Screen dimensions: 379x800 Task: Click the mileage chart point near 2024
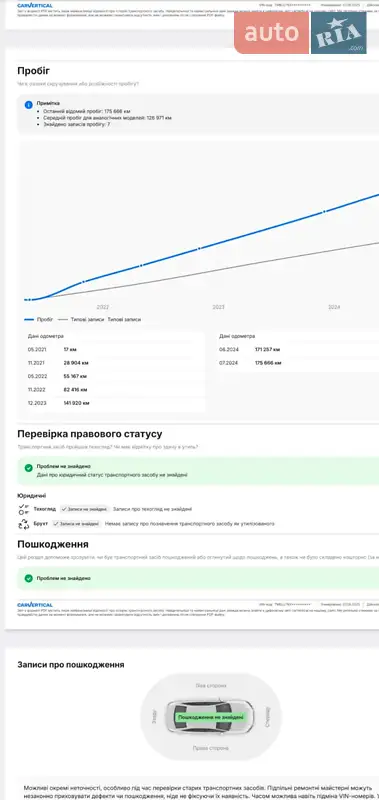(323, 211)
